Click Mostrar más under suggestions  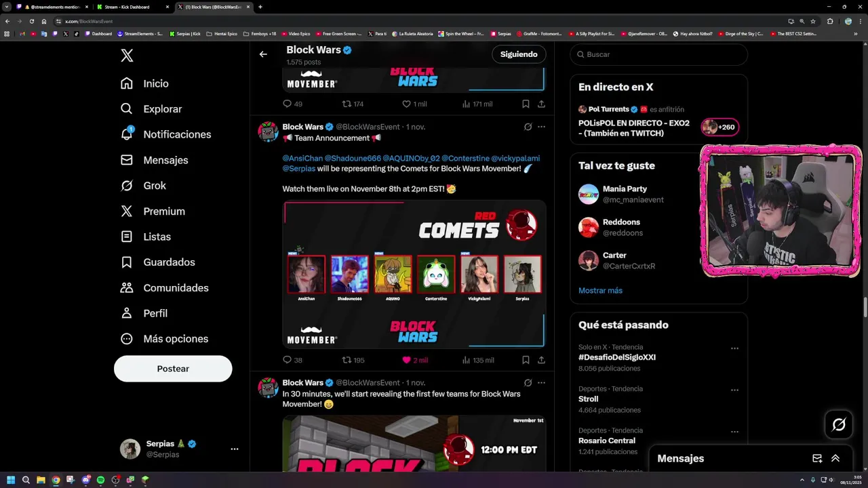click(x=600, y=290)
